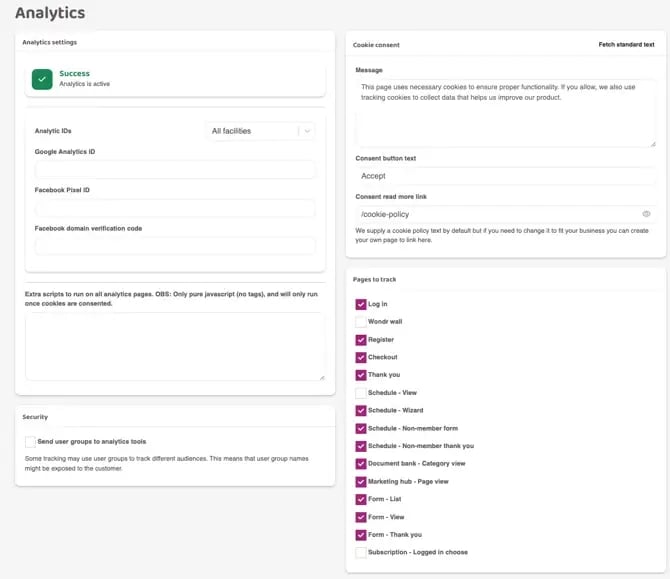Enable Send user groups to analytics tools
The height and width of the screenshot is (579, 670).
pos(30,441)
